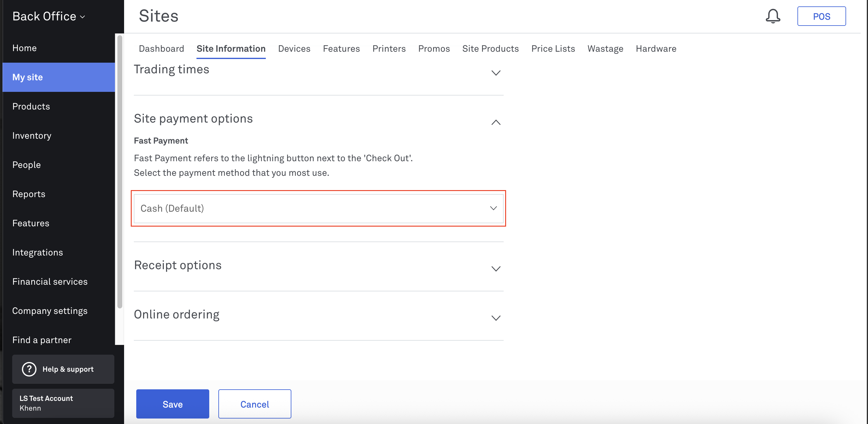
Task: Click the Online ordering heading
Action: (x=177, y=315)
